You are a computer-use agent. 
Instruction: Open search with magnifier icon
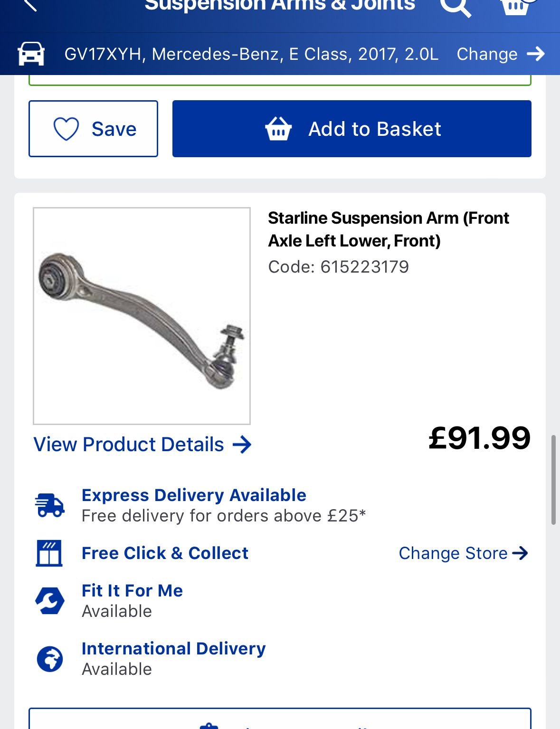pyautogui.click(x=456, y=7)
